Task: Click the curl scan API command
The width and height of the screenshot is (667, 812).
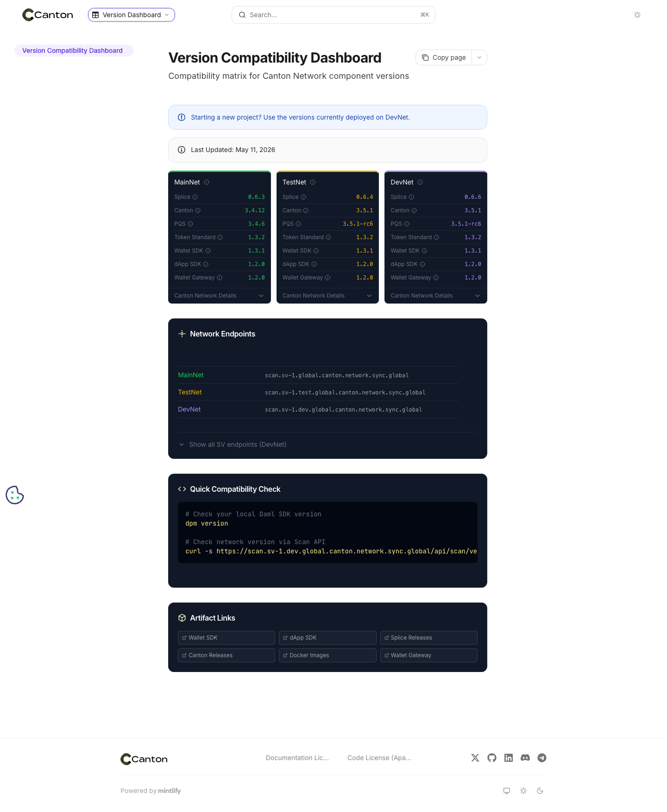Action: [x=331, y=551]
